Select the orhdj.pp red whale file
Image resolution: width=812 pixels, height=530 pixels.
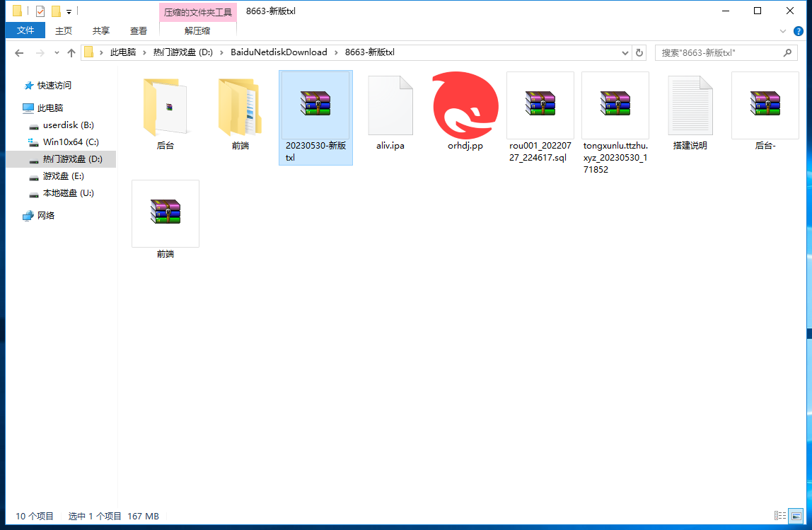click(x=465, y=105)
